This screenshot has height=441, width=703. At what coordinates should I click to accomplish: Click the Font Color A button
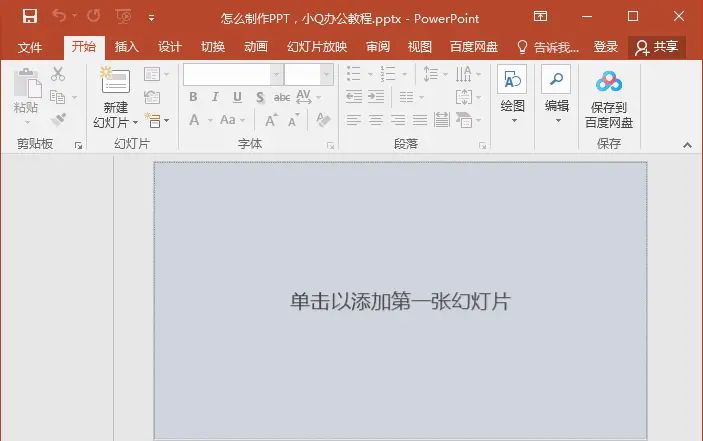coord(194,120)
